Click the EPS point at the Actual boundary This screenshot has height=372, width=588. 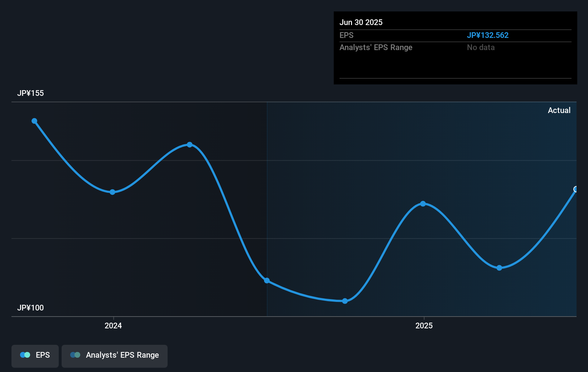(267, 280)
